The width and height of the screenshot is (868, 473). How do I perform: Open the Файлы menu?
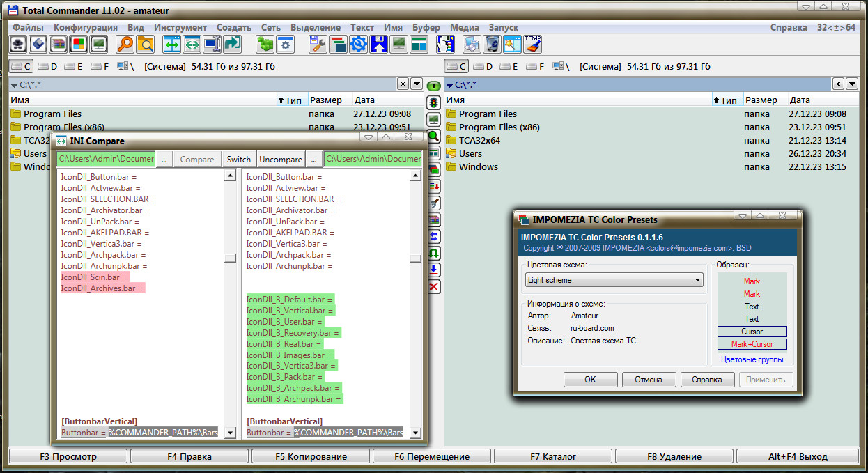(x=29, y=27)
